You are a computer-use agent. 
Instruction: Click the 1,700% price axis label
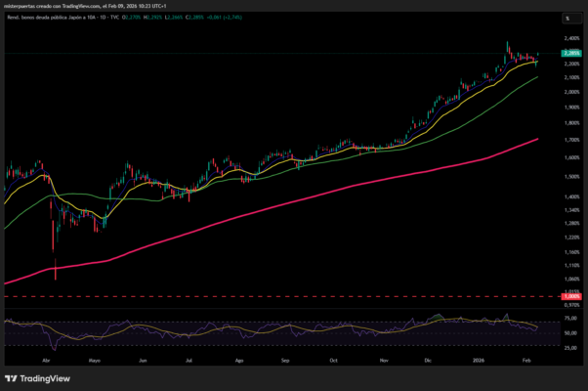coord(569,140)
